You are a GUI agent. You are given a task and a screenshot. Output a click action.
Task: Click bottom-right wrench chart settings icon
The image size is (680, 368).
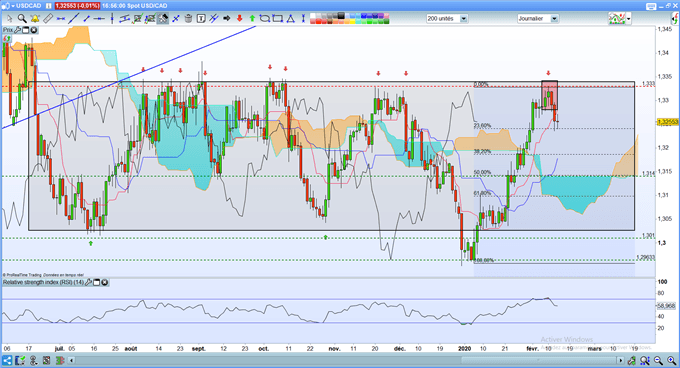click(x=632, y=360)
